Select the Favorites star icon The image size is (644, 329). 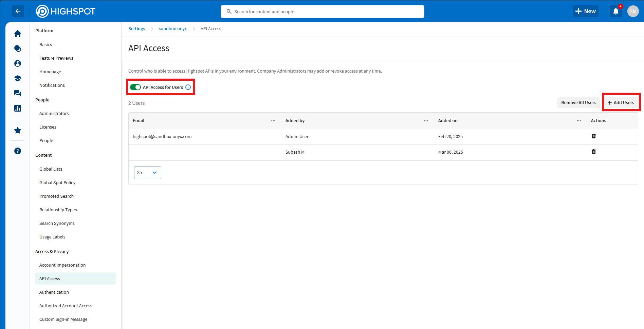(18, 131)
